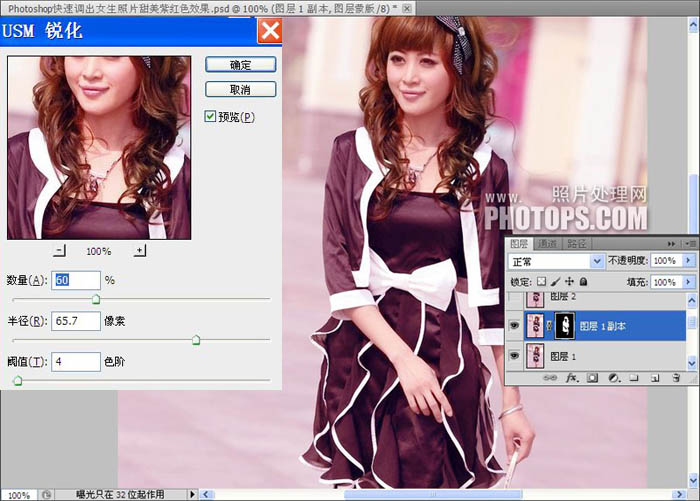
Task: Expand the 填充 fill arrow
Action: click(687, 283)
